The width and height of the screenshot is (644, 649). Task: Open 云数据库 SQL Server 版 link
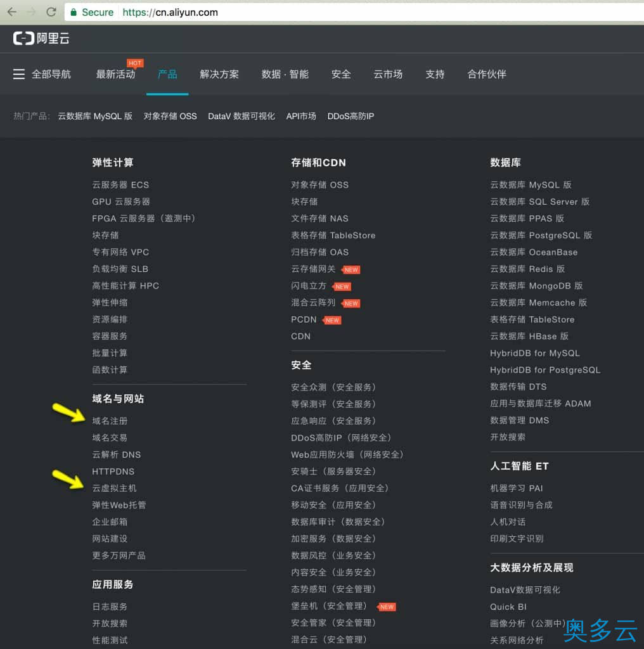(539, 202)
